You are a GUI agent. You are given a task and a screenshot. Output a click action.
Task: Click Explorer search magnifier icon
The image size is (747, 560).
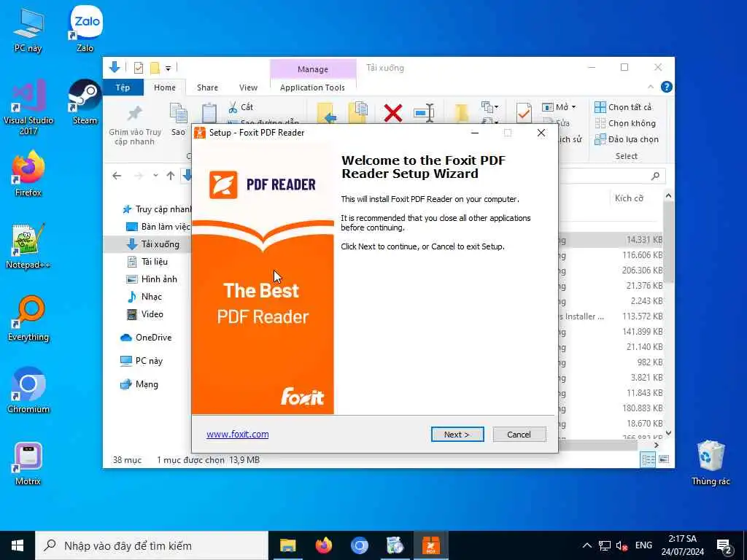pos(656,176)
